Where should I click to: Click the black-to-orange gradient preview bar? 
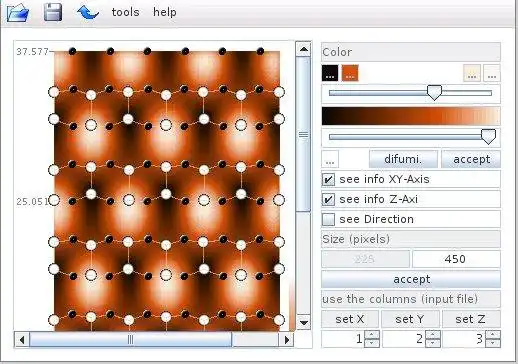pos(411,116)
